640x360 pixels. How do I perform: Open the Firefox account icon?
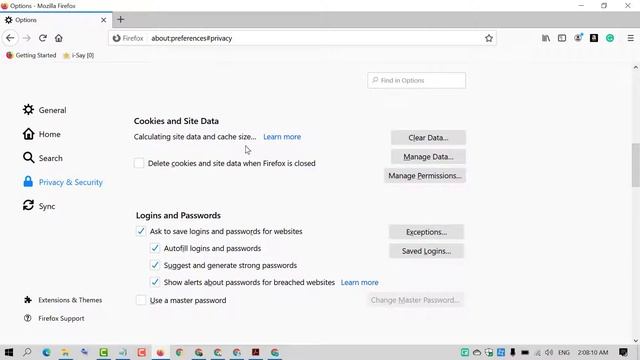click(x=578, y=38)
